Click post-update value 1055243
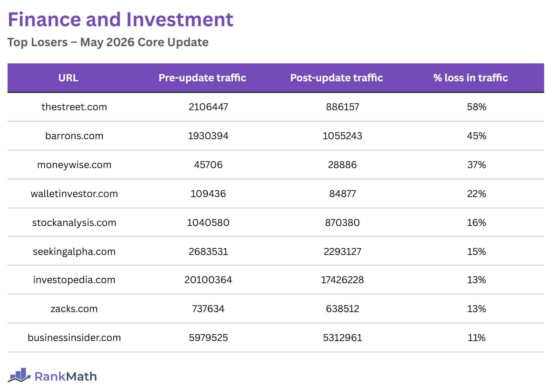Screen dimensions: 551x392 pyautogui.click(x=343, y=136)
